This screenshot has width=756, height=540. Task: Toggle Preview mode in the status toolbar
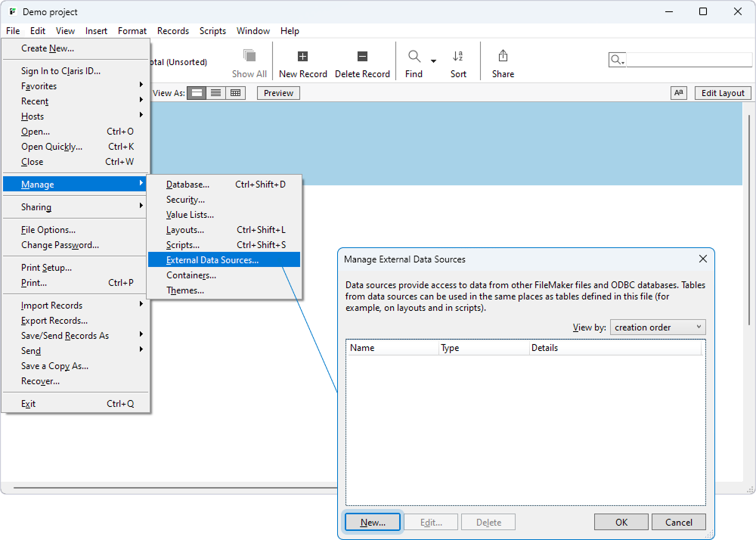[277, 92]
